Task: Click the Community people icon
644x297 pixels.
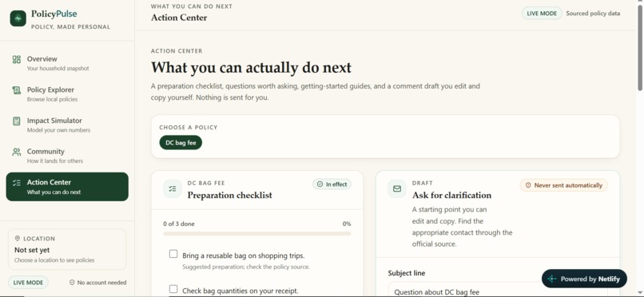Action: (x=17, y=152)
